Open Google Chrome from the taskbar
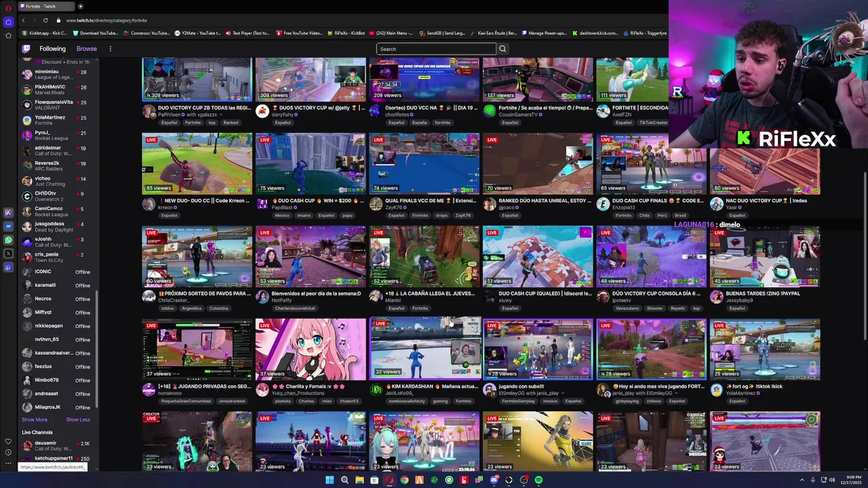Viewport: 868px width, 488px height. pos(404,480)
